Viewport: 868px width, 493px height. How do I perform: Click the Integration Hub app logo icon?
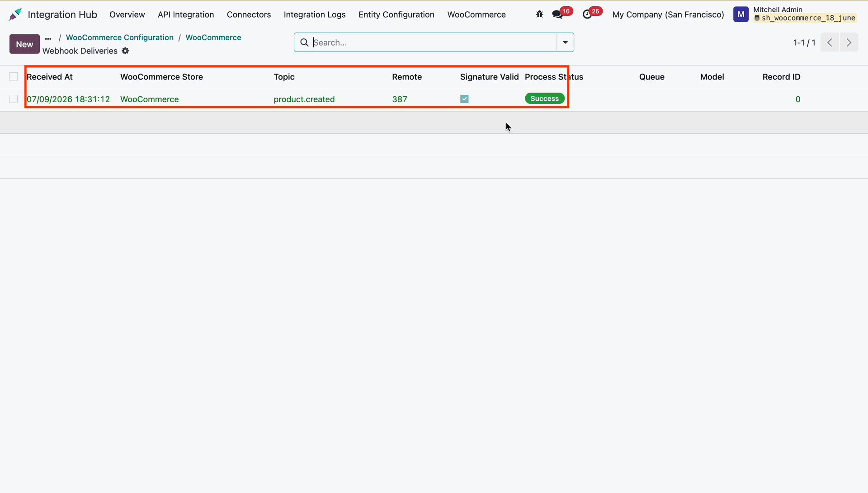point(15,14)
